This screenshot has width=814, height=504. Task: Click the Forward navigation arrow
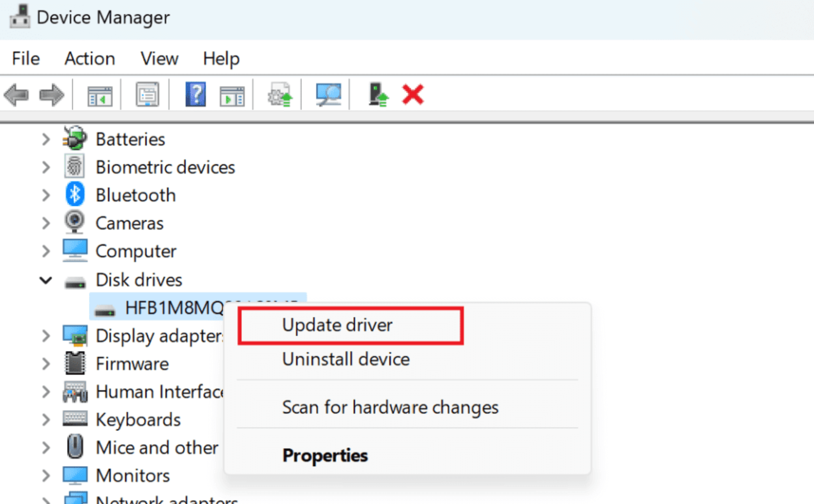tap(52, 94)
